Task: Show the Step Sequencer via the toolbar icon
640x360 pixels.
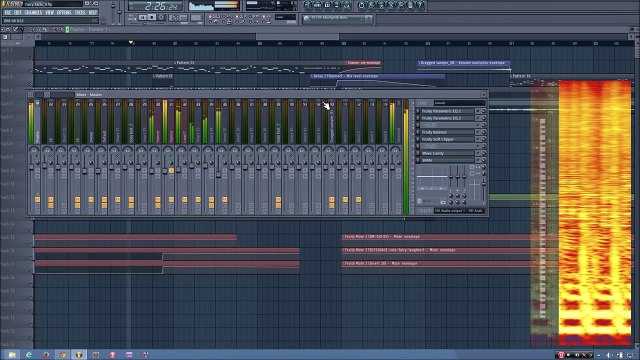Action: (x=317, y=5)
